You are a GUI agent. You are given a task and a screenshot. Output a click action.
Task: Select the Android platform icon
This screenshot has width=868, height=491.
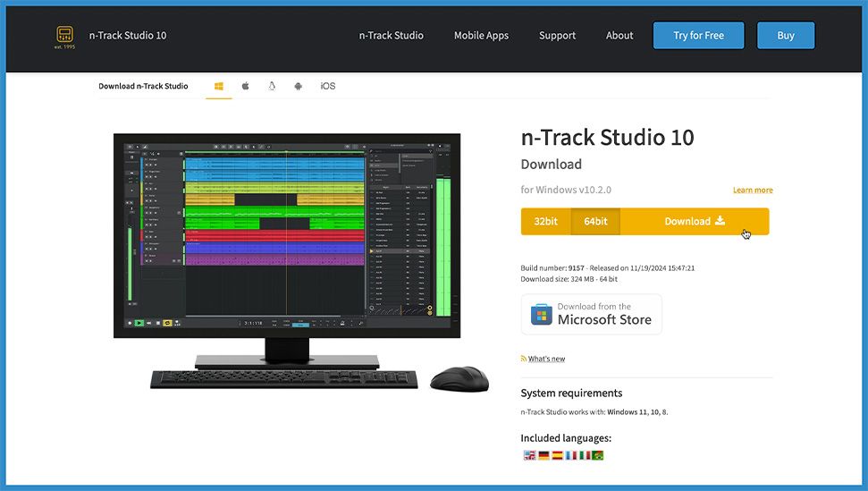pyautogui.click(x=299, y=87)
